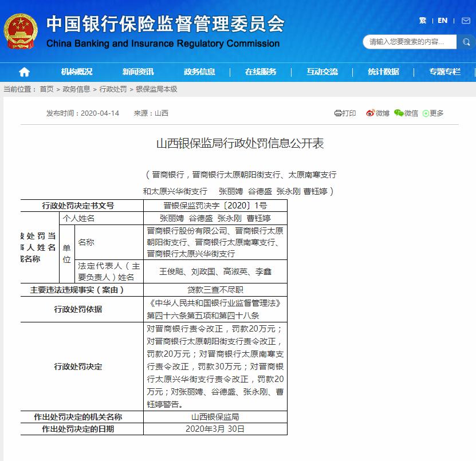Share via the Weibo icon
Viewport: 476px width, 461px height.
(371, 113)
